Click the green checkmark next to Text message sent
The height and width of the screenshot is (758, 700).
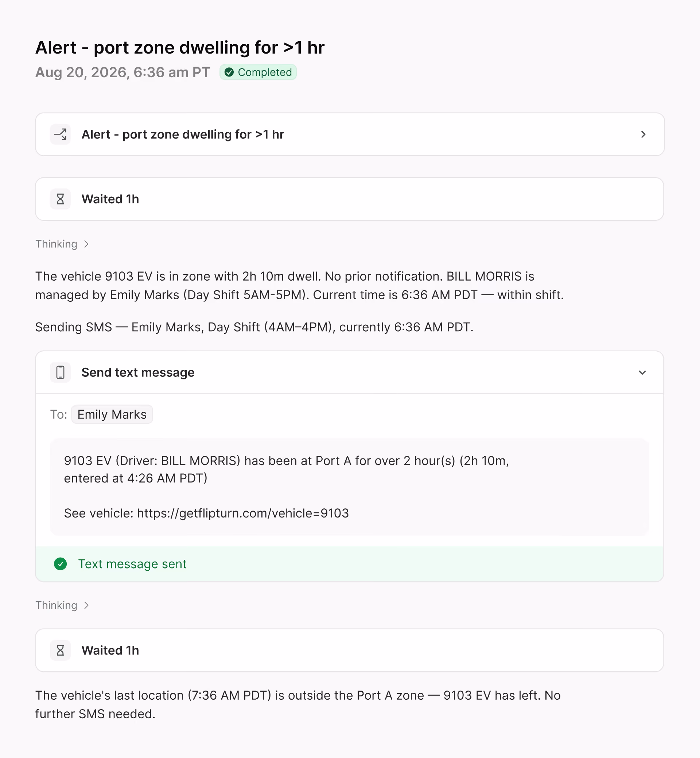(60, 564)
